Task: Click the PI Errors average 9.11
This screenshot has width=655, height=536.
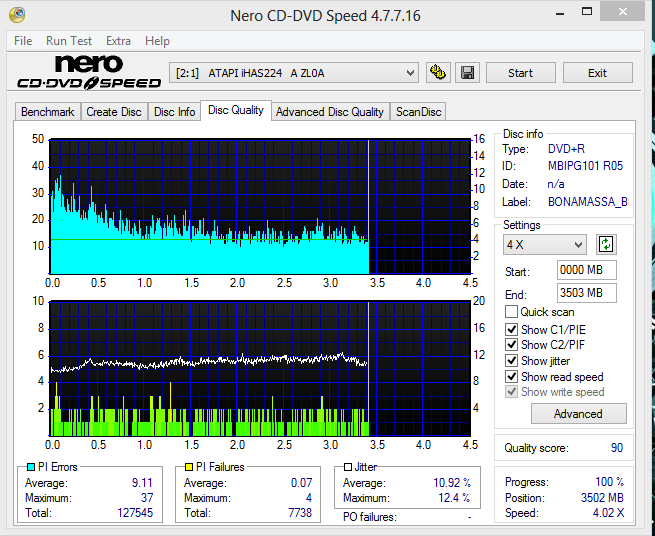Action: point(142,483)
